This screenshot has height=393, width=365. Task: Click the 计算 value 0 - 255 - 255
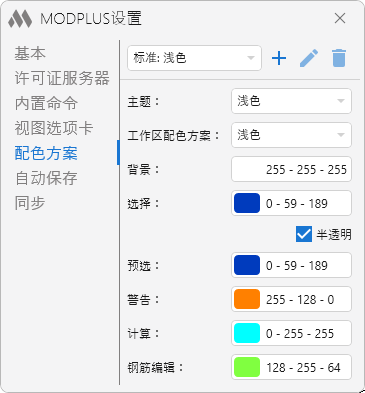click(x=300, y=333)
